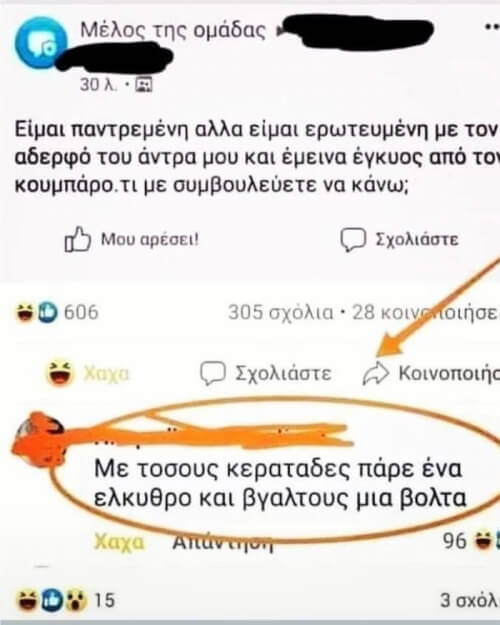View reactions count 606
This screenshot has width=500, height=625.
click(81, 312)
